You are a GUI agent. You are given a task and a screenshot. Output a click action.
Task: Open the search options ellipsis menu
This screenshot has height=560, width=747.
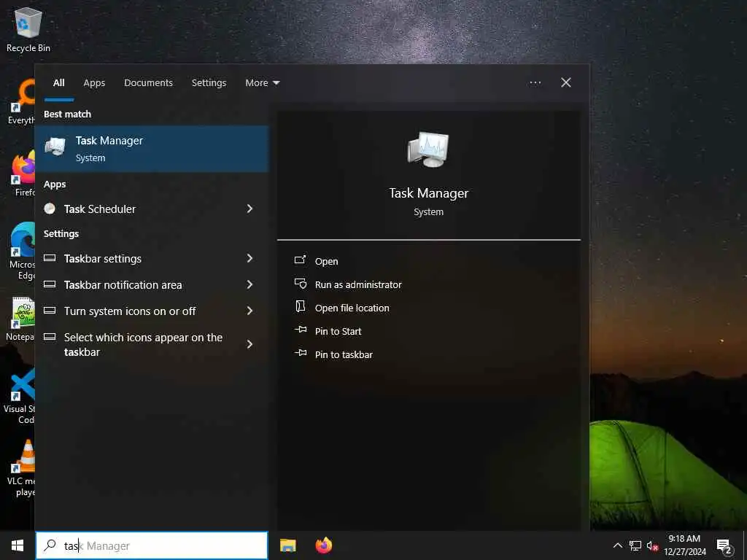click(535, 83)
